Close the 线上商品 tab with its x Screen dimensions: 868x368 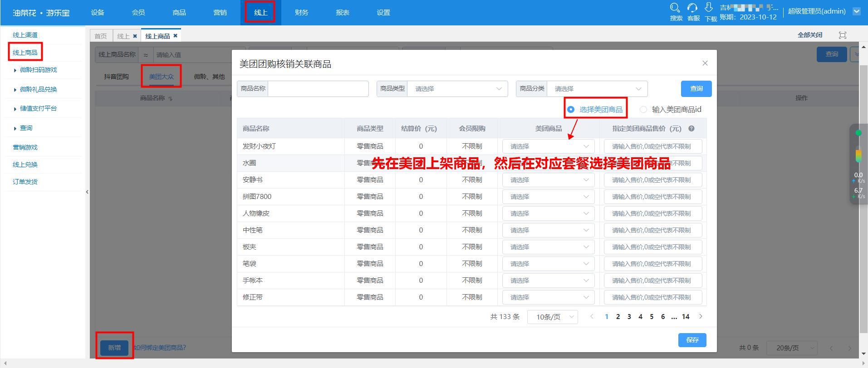[x=175, y=36]
